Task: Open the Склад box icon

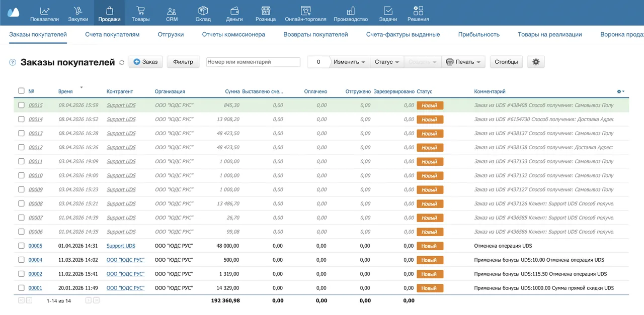Action: [203, 11]
